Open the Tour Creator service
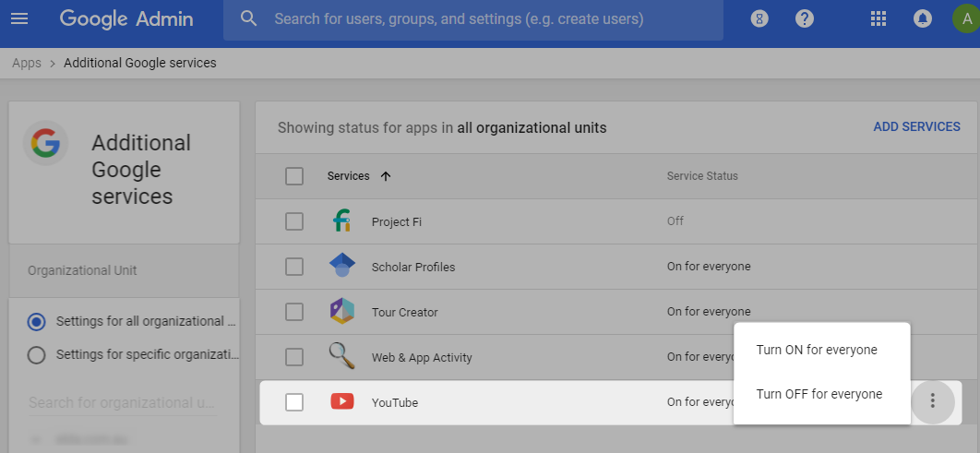The width and height of the screenshot is (980, 453). coord(404,313)
